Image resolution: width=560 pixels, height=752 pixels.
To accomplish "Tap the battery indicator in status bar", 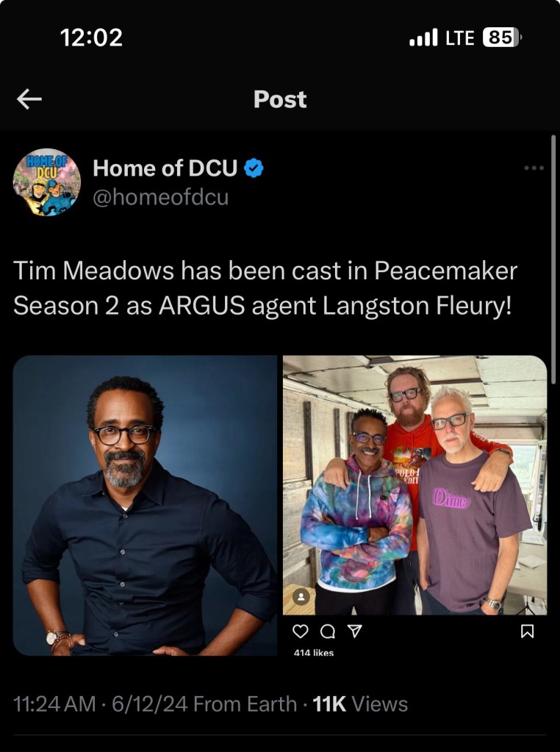I will 502,37.
